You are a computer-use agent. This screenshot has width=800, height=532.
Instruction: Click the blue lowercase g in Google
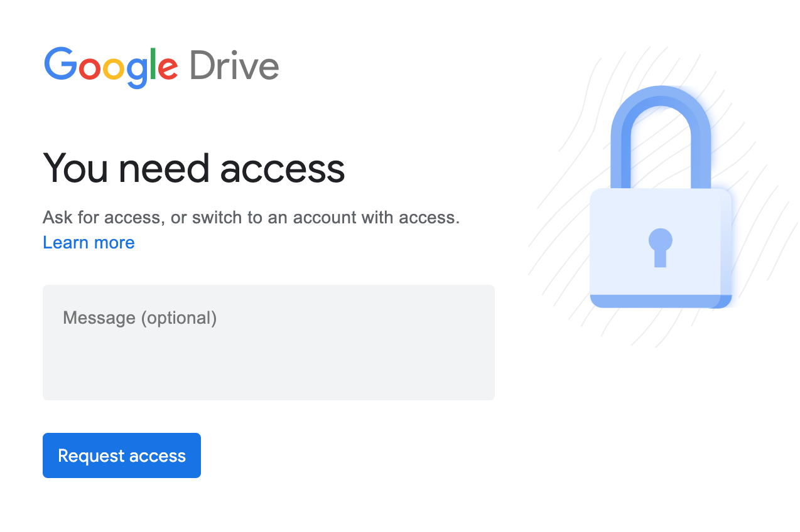tap(137, 72)
